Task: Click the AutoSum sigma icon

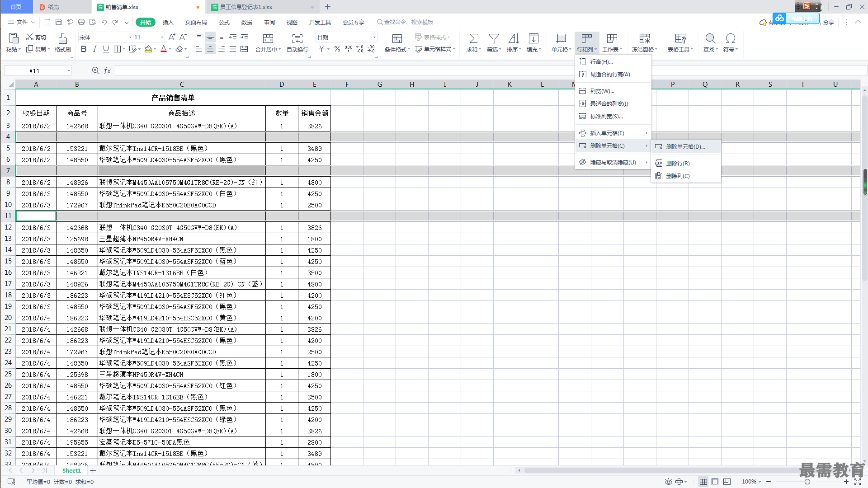Action: click(x=473, y=38)
